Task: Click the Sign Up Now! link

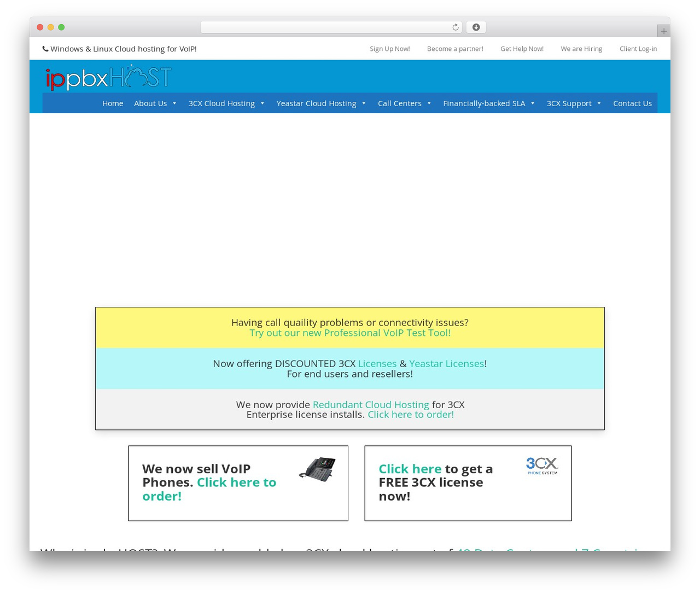Action: 390,49
